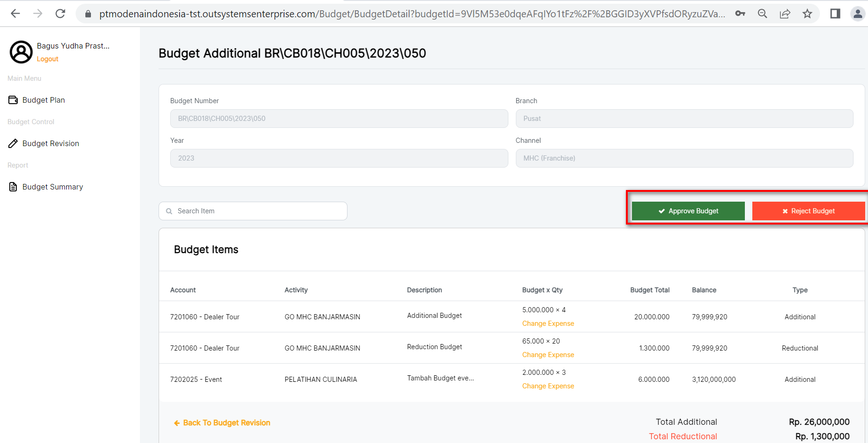This screenshot has width=868, height=443.
Task: Click Change Expense for Reduction Budget row
Action: click(x=548, y=355)
